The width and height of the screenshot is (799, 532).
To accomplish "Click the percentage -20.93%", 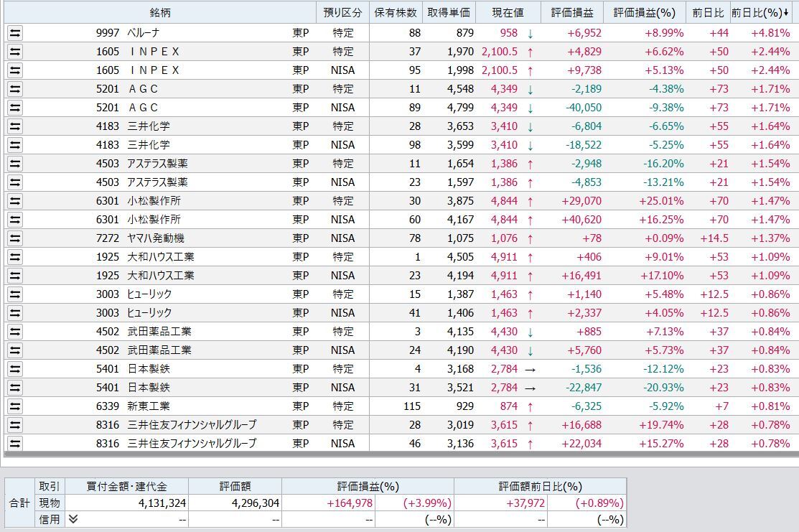I will point(663,388).
